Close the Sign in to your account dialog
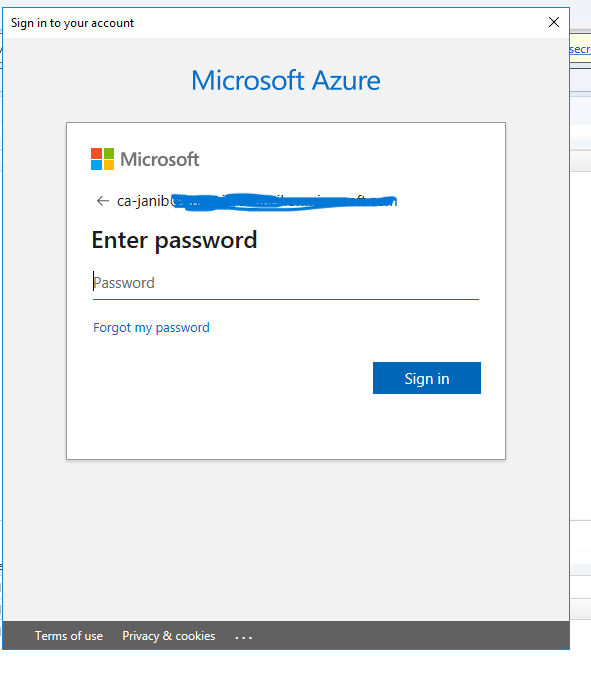 tap(554, 22)
